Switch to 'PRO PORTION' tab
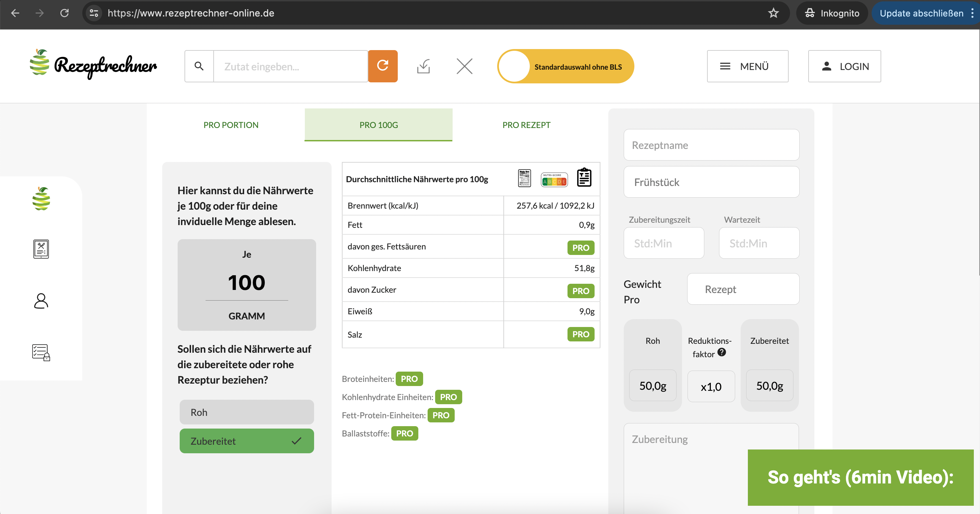This screenshot has width=980, height=514. coord(230,125)
